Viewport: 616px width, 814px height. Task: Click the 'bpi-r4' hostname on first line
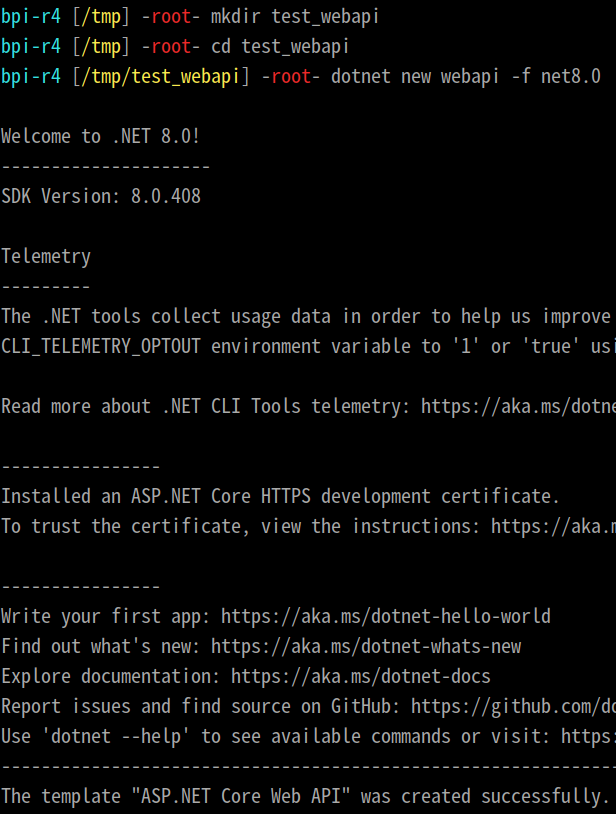click(31, 17)
